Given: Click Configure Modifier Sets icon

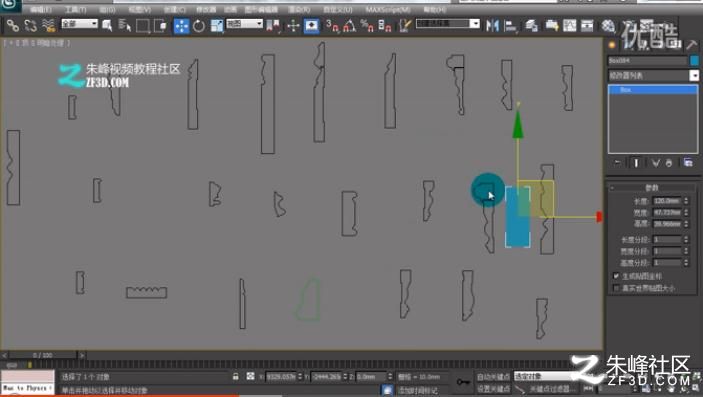Looking at the screenshot, I should [x=688, y=163].
